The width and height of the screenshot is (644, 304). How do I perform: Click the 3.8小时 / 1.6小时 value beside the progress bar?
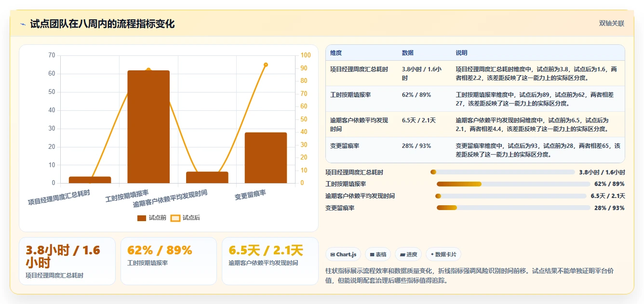pos(602,172)
